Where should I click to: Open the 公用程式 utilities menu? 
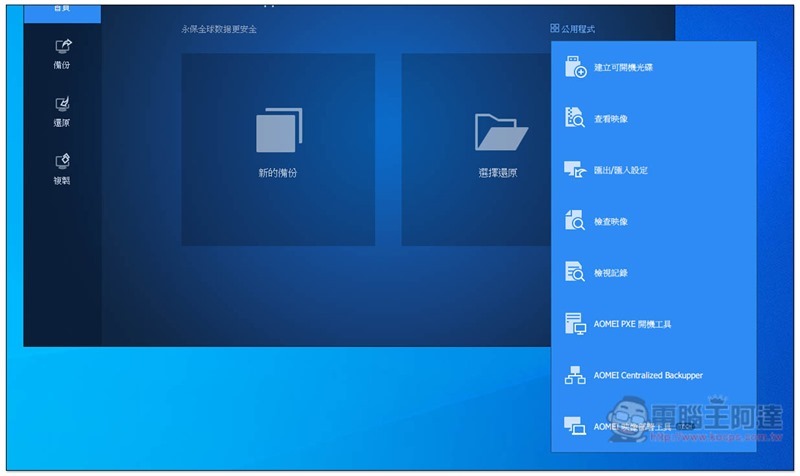[x=572, y=29]
